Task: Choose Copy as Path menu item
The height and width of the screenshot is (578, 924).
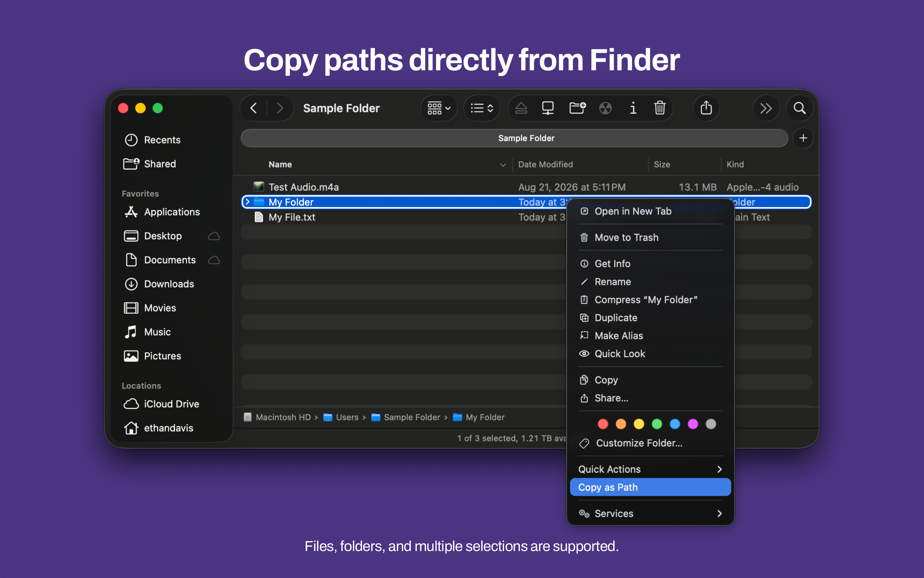Action: tap(650, 487)
